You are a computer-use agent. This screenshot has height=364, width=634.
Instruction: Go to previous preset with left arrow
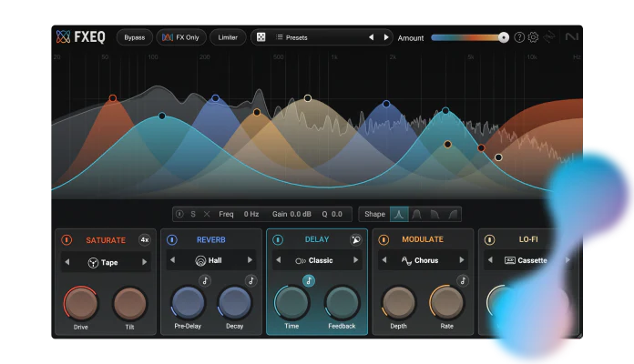point(371,37)
